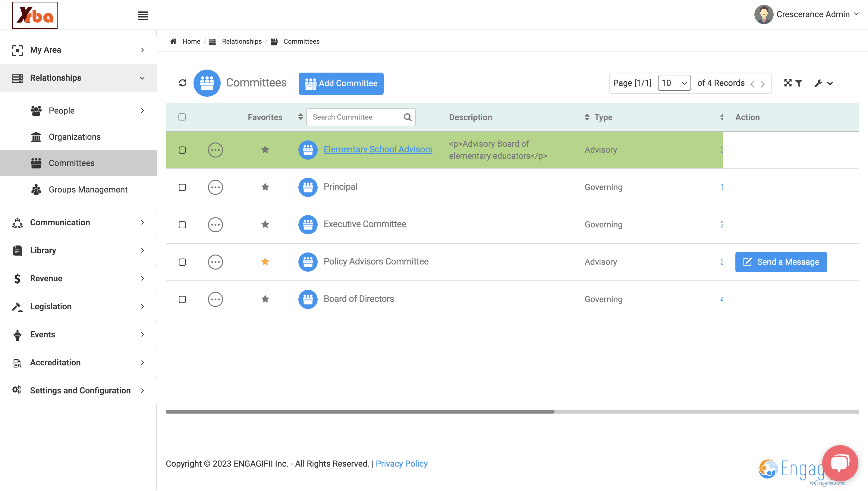868x491 pixels.
Task: Open Crescerance Admin user menu
Action: 806,14
